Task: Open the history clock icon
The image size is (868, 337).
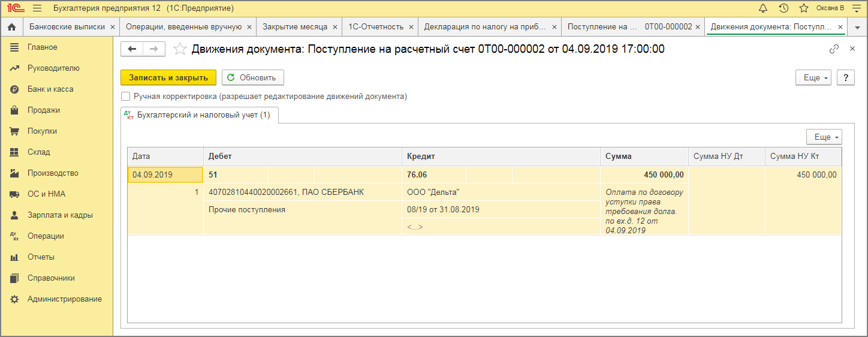Action: point(783,8)
